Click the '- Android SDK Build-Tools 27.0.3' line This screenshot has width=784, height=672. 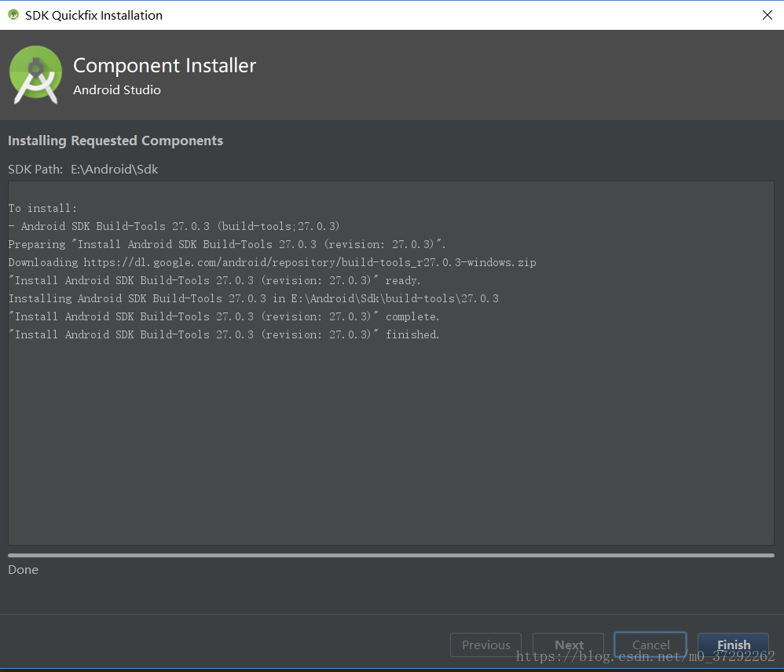(x=174, y=226)
